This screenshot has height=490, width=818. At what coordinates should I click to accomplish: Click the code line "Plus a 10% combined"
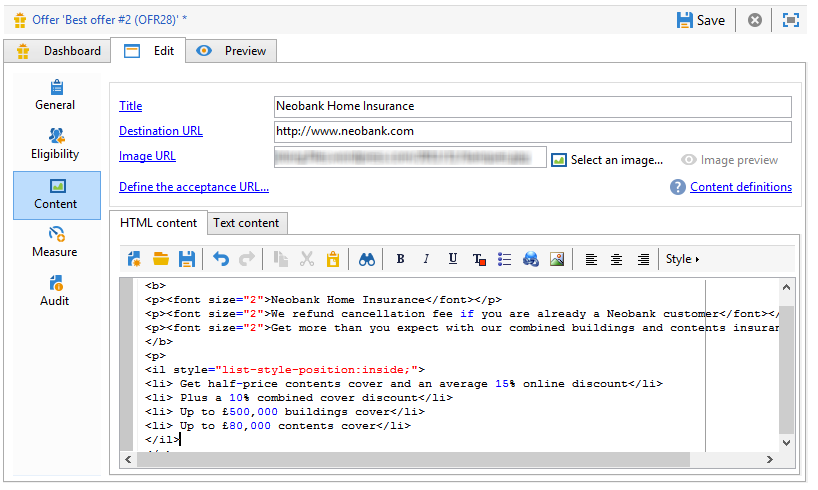tap(299, 398)
